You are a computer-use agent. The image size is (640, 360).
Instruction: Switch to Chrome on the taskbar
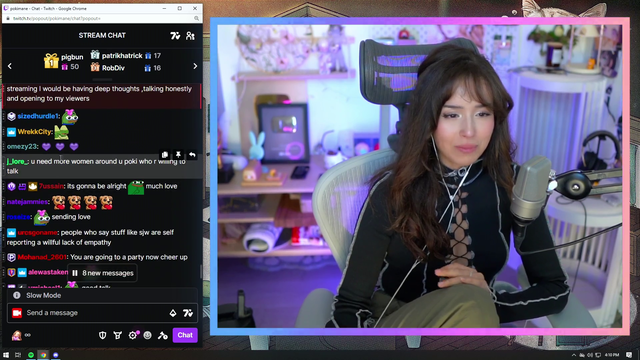click(43, 355)
